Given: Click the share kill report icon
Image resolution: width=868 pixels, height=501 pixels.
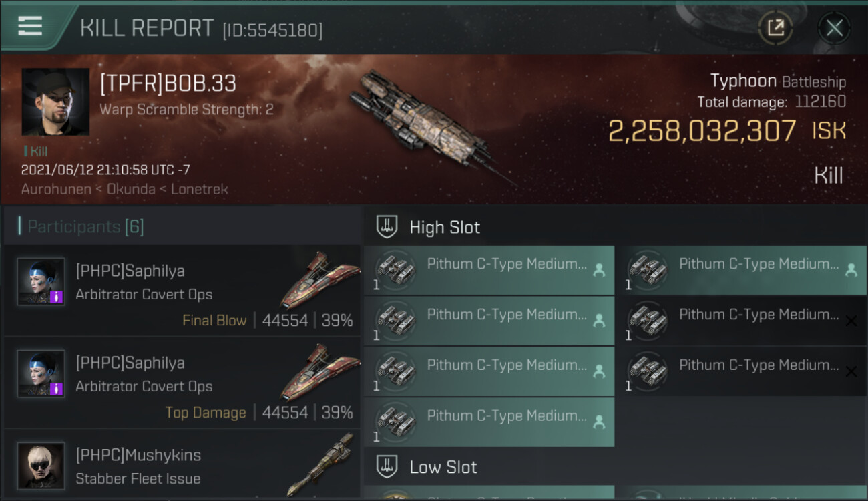Looking at the screenshot, I should [x=775, y=28].
